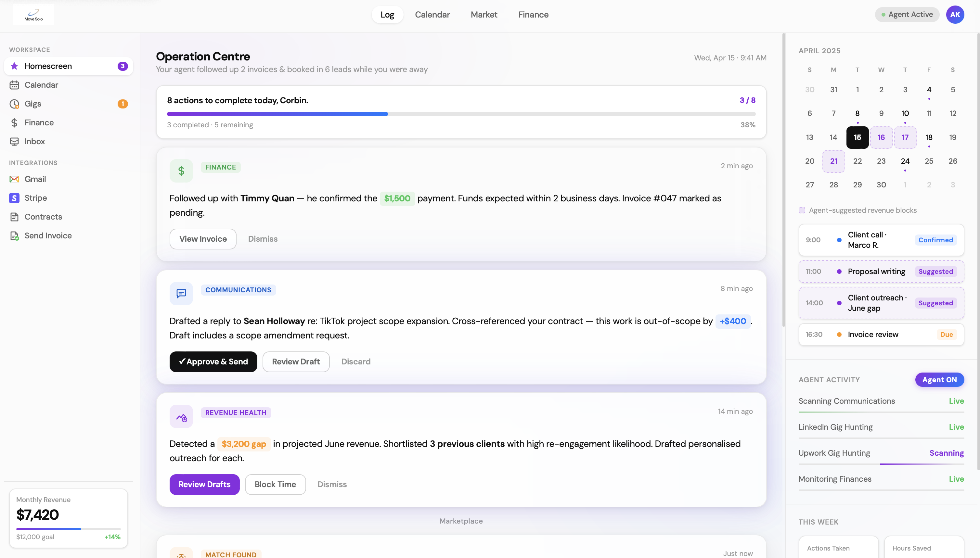Click the REVENUE HEALTH category tag
Image resolution: width=980 pixels, height=558 pixels.
pos(236,413)
